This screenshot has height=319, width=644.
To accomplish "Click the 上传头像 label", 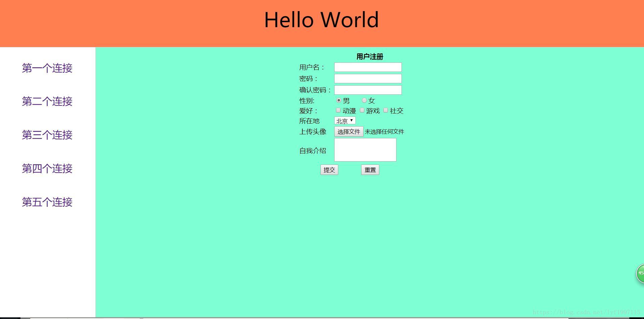I will [x=313, y=132].
